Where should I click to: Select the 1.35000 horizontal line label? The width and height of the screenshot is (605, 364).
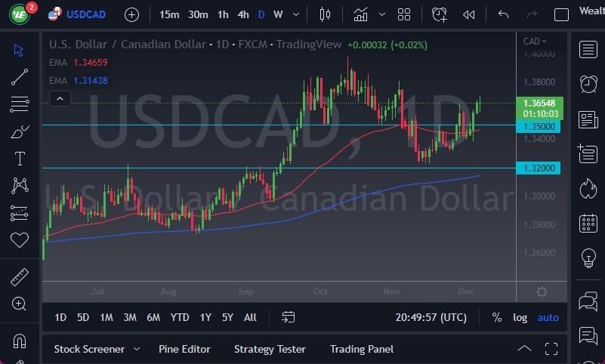click(x=539, y=126)
